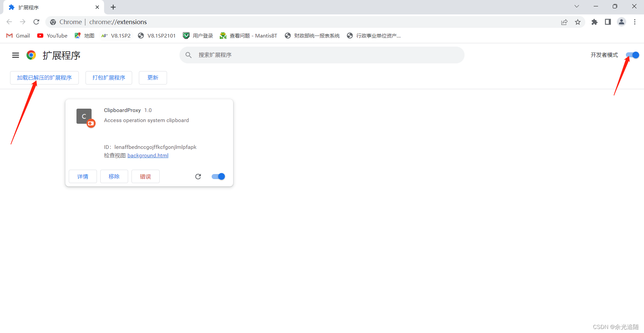The image size is (644, 333).
Task: Click the page reload icon in toolbar
Action: tap(36, 22)
